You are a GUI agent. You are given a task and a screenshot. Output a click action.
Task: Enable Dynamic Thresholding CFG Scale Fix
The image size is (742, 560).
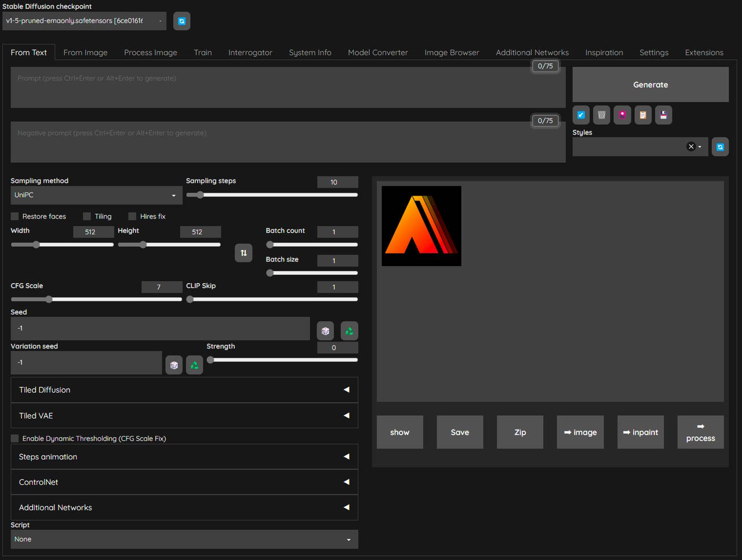tap(15, 438)
